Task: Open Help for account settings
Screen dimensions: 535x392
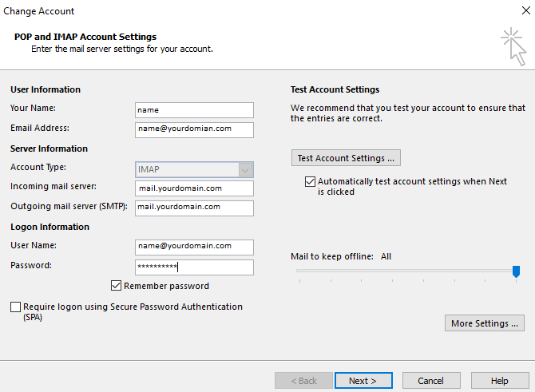Action: pos(500,381)
